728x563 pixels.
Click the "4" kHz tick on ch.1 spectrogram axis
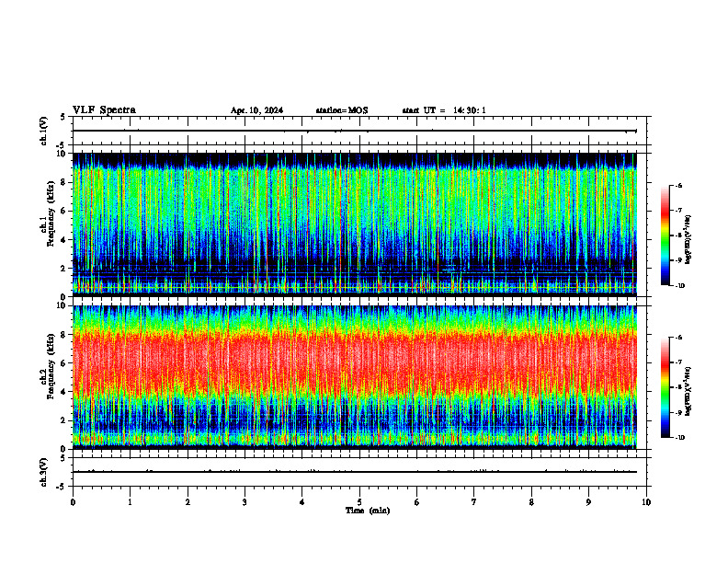(x=64, y=240)
